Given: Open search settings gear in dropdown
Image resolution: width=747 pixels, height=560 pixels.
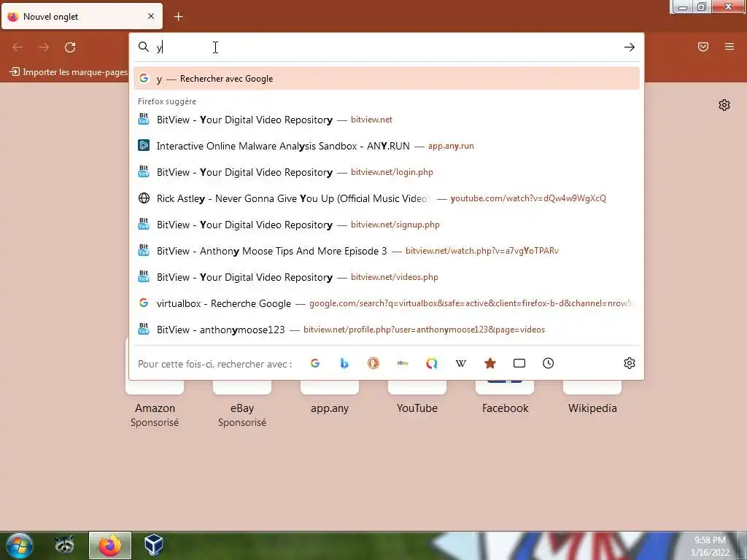Looking at the screenshot, I should (630, 363).
